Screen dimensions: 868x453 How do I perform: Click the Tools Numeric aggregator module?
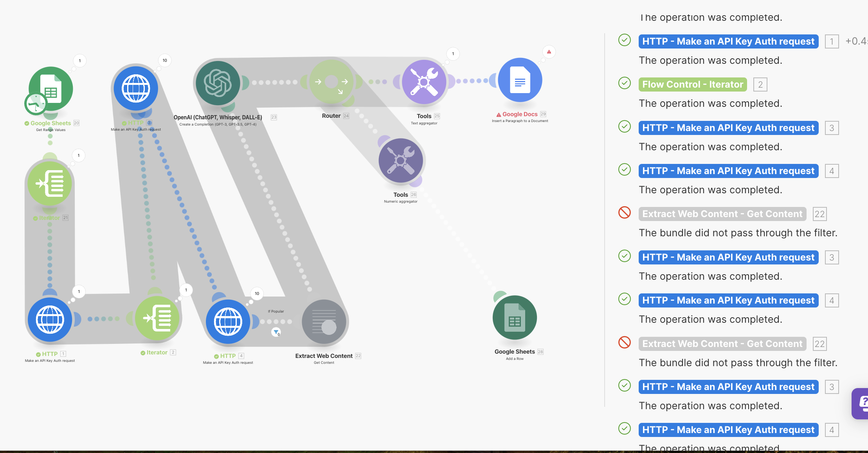(401, 160)
